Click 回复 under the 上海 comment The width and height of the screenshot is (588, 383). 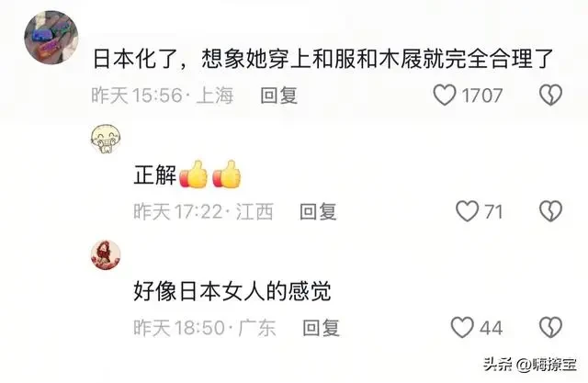pos(279,96)
